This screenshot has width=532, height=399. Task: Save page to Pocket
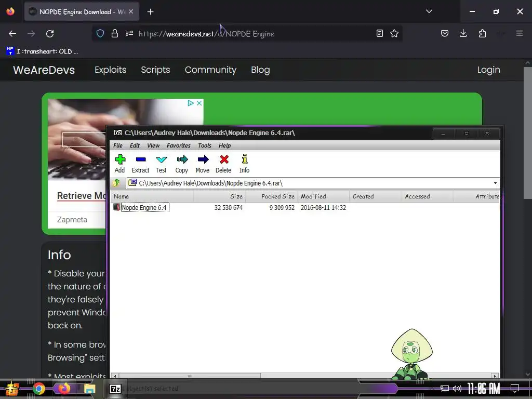[445, 33]
